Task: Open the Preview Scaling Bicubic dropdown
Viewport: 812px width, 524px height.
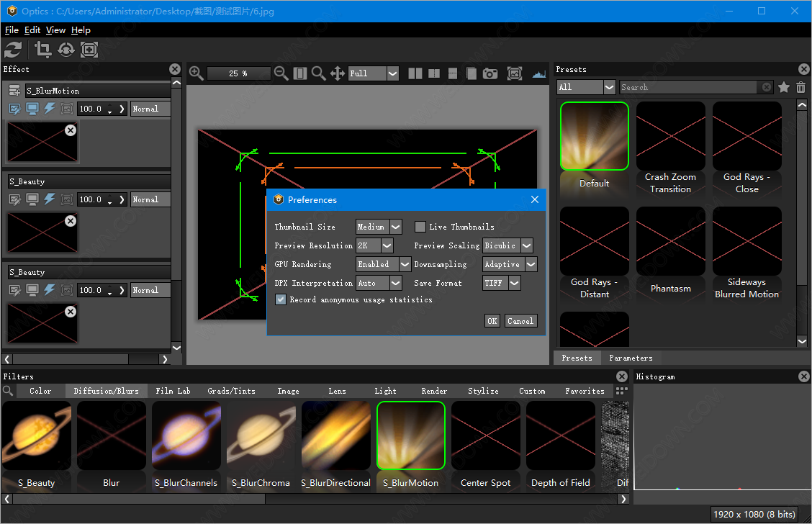Action: [x=507, y=245]
